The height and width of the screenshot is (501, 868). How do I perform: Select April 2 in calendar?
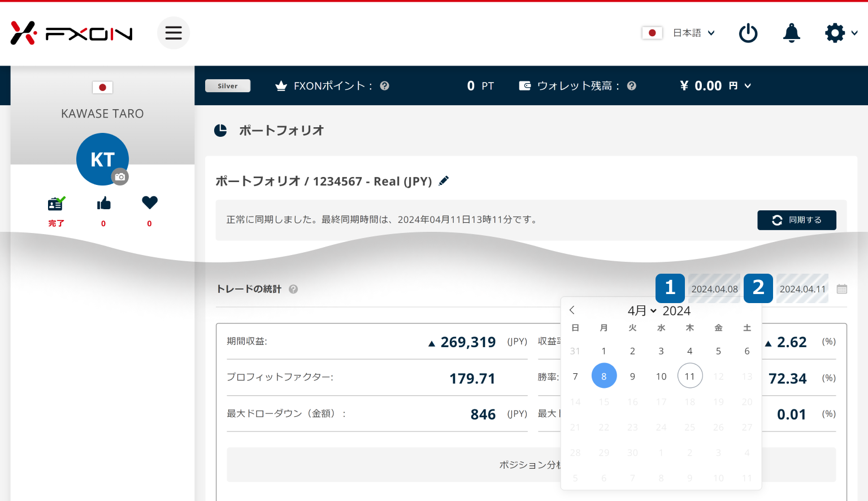tap(632, 351)
